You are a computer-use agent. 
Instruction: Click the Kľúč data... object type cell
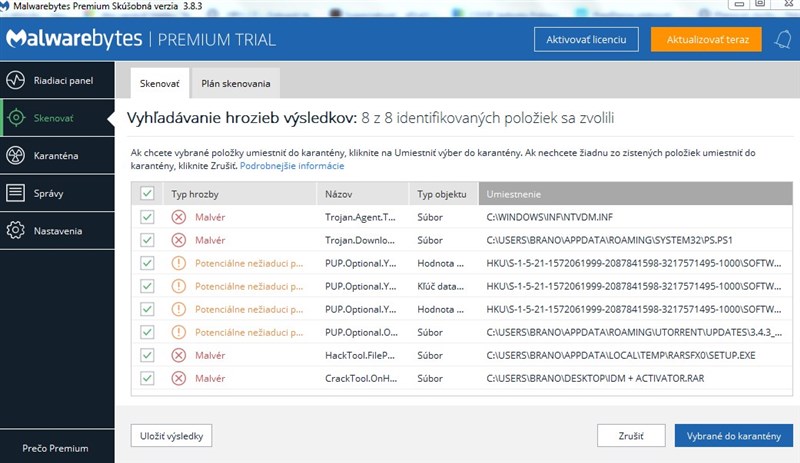[441, 286]
